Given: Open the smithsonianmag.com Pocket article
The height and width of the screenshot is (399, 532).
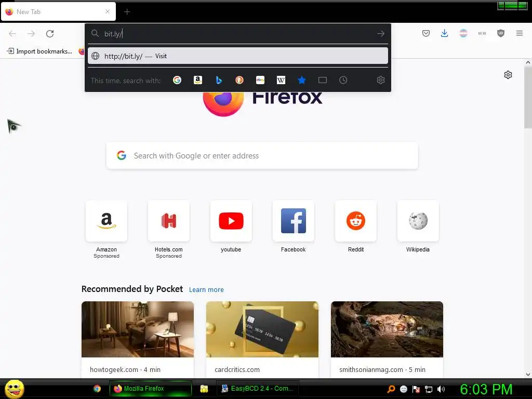Looking at the screenshot, I should tap(387, 339).
